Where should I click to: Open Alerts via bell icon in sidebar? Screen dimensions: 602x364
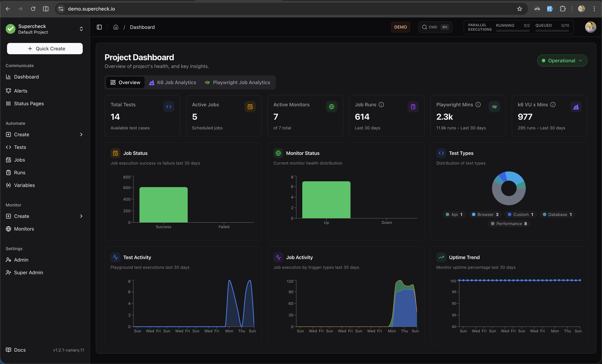[9, 91]
